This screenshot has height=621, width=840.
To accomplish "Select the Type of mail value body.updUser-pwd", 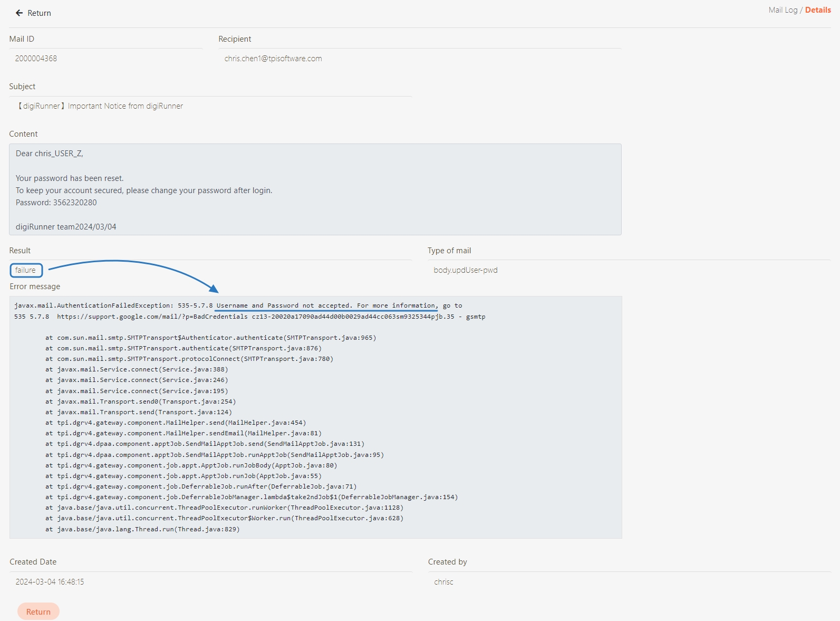I will 465,270.
